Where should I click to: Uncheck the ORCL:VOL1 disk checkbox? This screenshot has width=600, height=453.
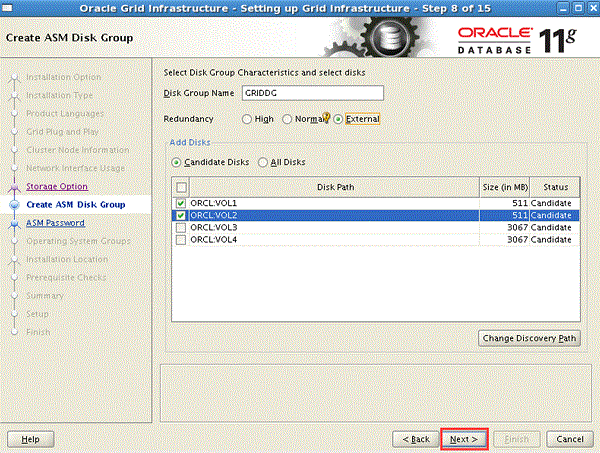pyautogui.click(x=181, y=203)
